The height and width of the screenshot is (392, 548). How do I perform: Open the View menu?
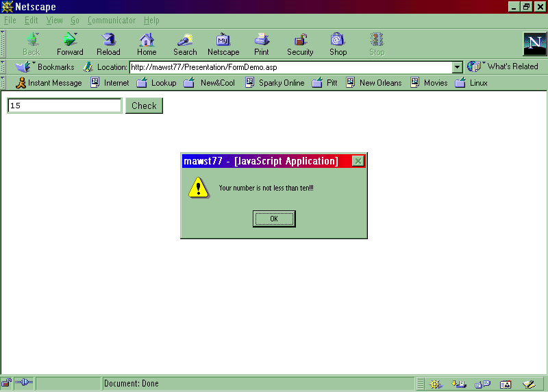pyautogui.click(x=54, y=21)
